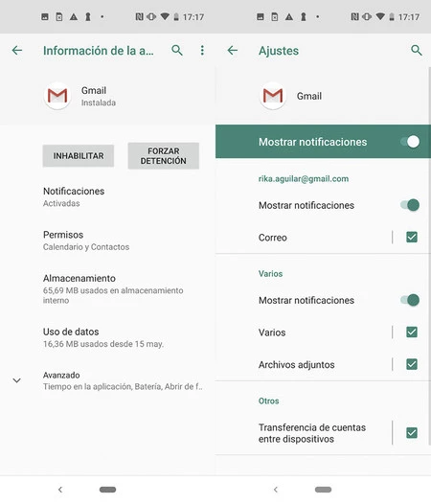Tap Android back button under right screen

coord(276,490)
